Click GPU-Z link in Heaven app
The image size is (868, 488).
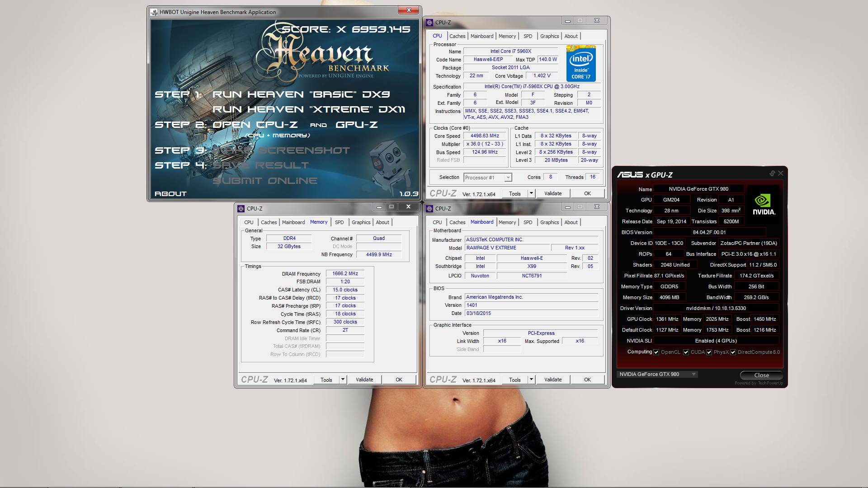point(357,125)
